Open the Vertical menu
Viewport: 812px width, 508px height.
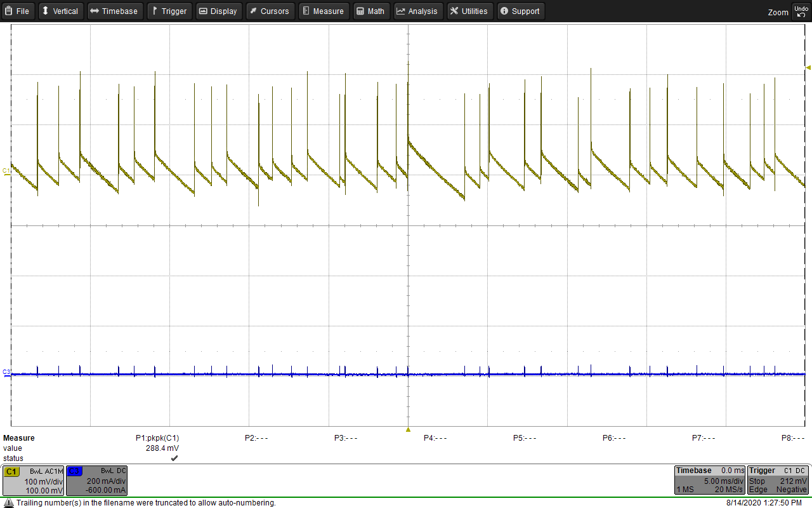[x=61, y=11]
